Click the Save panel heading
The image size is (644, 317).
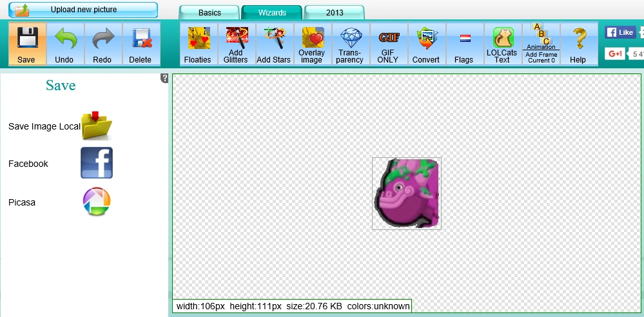(x=61, y=86)
